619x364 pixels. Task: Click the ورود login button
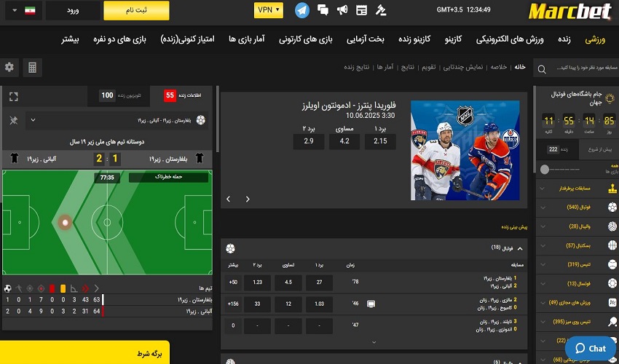[x=73, y=11]
